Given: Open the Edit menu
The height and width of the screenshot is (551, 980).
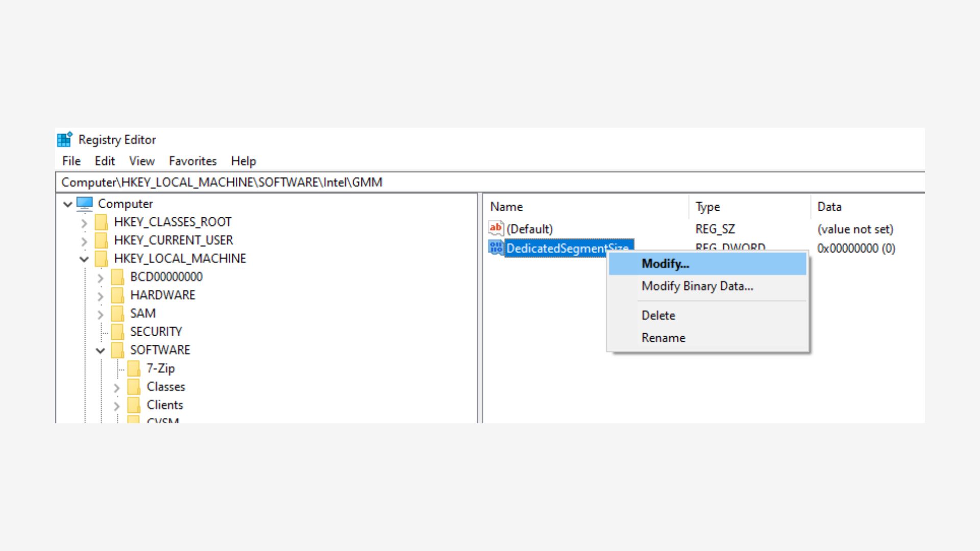Looking at the screenshot, I should point(105,161).
